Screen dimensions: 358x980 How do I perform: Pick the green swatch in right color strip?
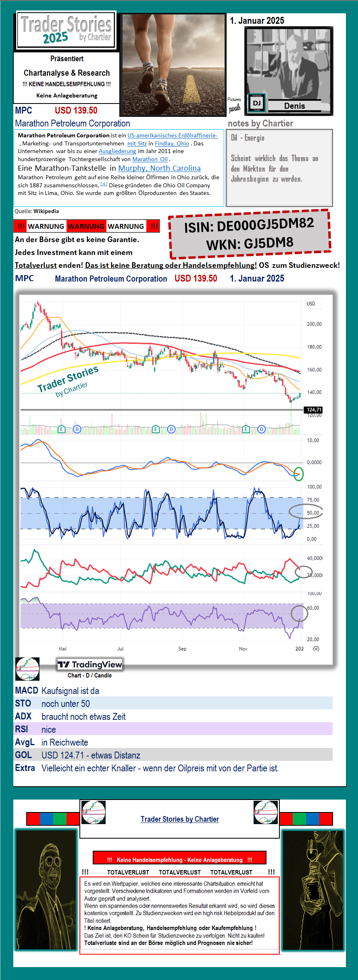click(299, 819)
